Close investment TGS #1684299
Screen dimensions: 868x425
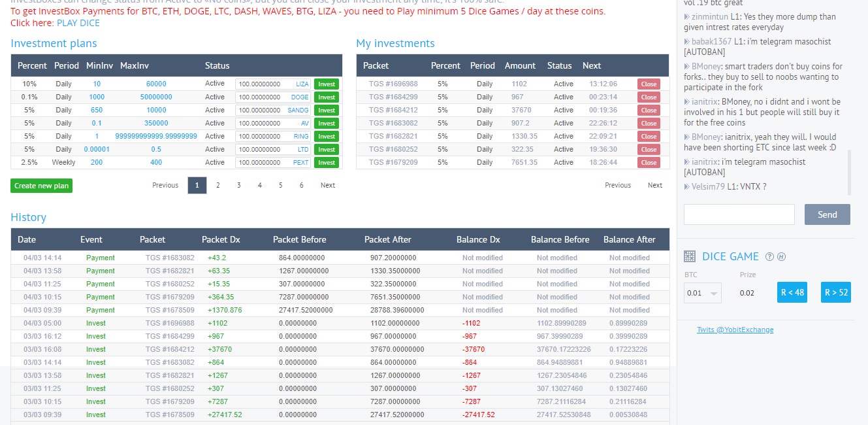[x=649, y=97]
